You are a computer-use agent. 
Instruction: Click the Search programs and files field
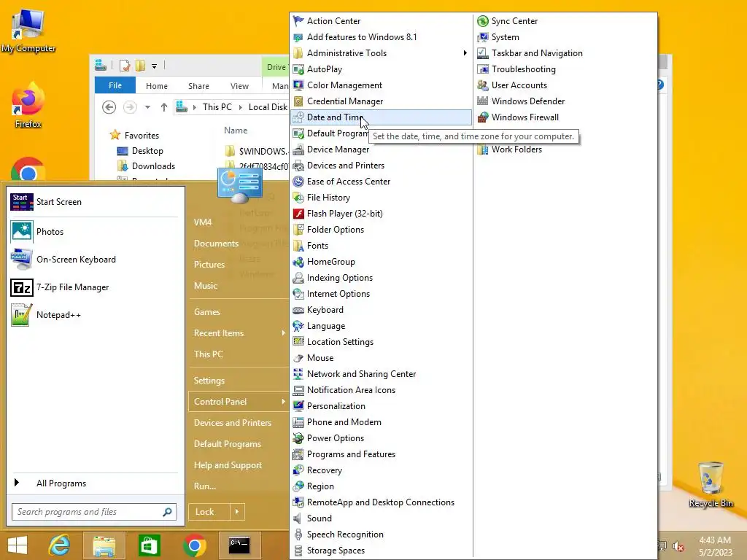click(94, 512)
